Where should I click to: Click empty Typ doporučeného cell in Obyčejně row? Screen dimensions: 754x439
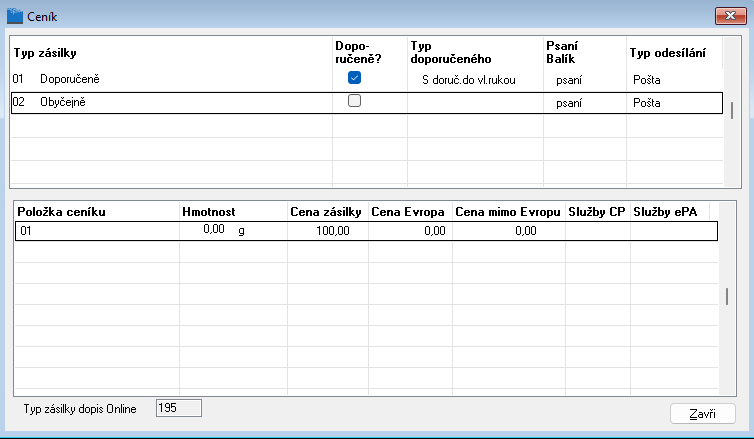(476, 103)
